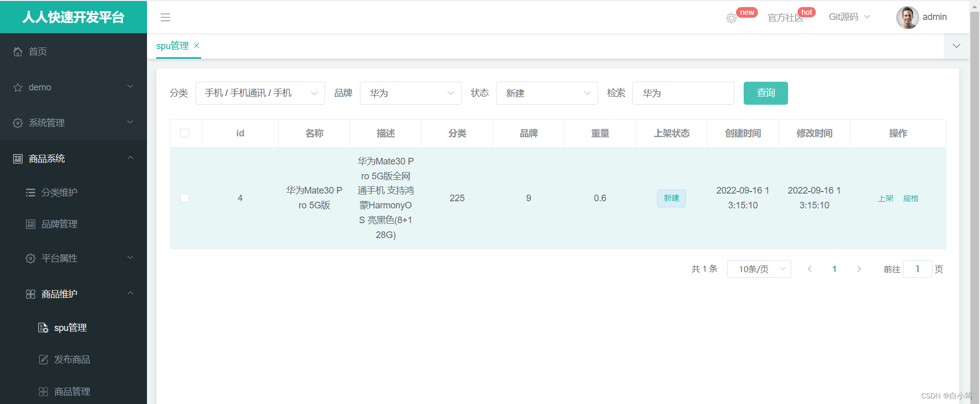Image resolution: width=980 pixels, height=404 pixels.
Task: Open the 品牌 dropdown showing 华为
Action: (x=411, y=93)
